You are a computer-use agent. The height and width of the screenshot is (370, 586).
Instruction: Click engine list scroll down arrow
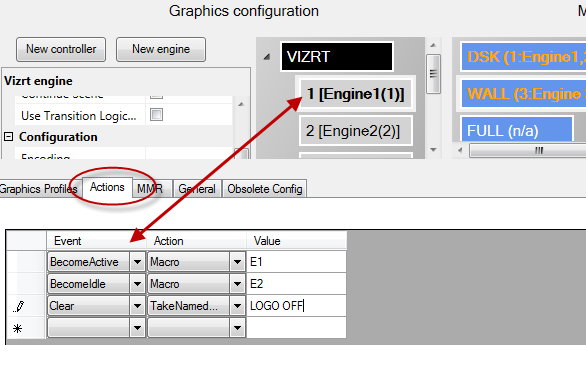click(433, 150)
